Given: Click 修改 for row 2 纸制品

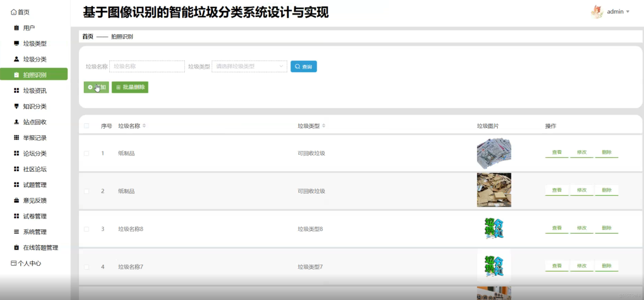Looking at the screenshot, I should (581, 190).
